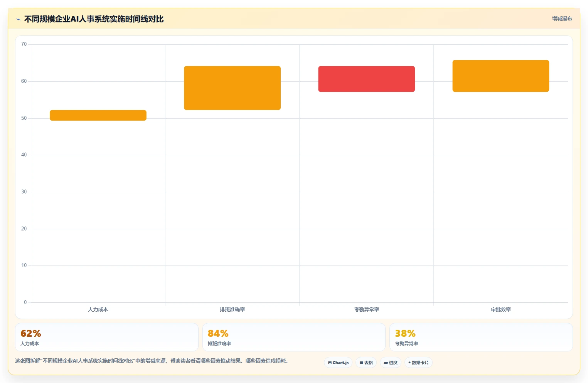Click the 排班准确率 x-axis label
588x383 pixels.
coord(232,309)
